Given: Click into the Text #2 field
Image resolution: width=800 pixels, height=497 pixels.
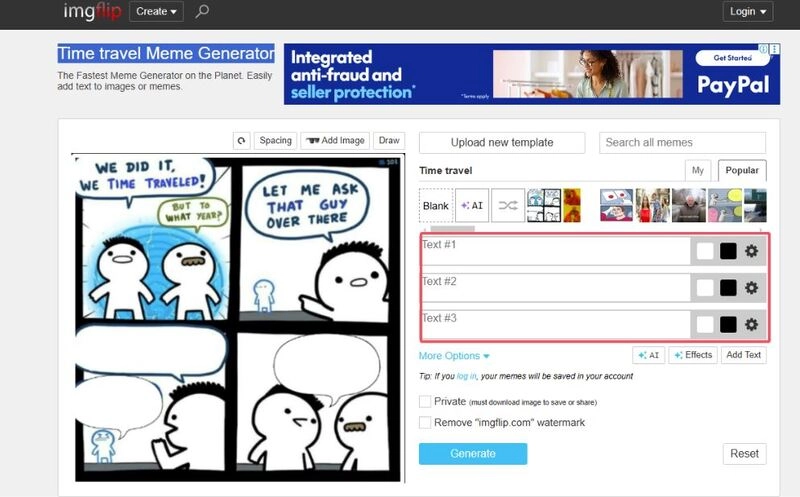Looking at the screenshot, I should [x=556, y=288].
